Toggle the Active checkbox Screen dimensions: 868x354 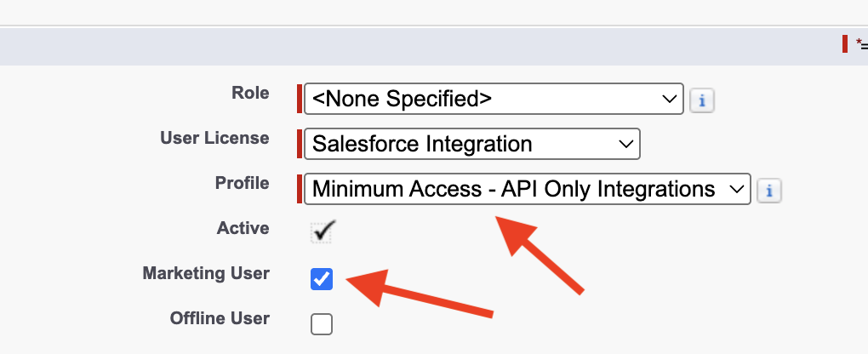pyautogui.click(x=323, y=231)
